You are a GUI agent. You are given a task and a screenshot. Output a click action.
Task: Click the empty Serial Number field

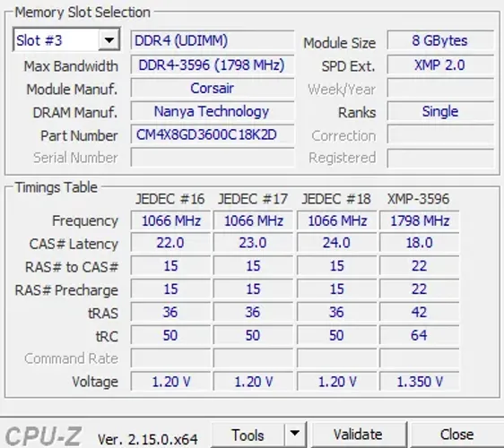click(213, 158)
